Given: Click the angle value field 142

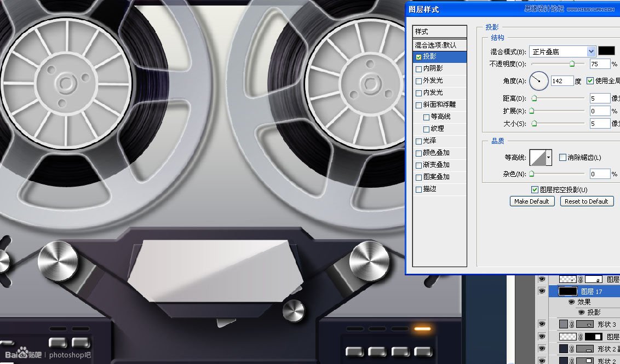Looking at the screenshot, I should (562, 81).
